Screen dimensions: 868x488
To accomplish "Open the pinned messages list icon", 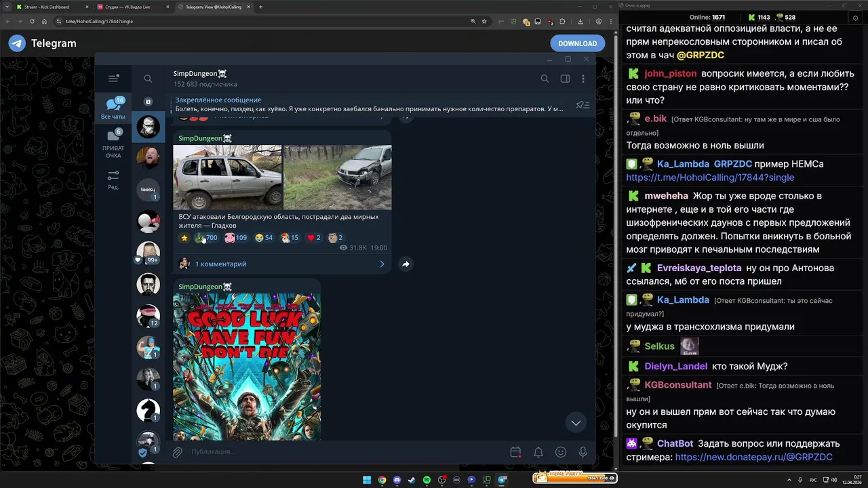I will tap(583, 105).
